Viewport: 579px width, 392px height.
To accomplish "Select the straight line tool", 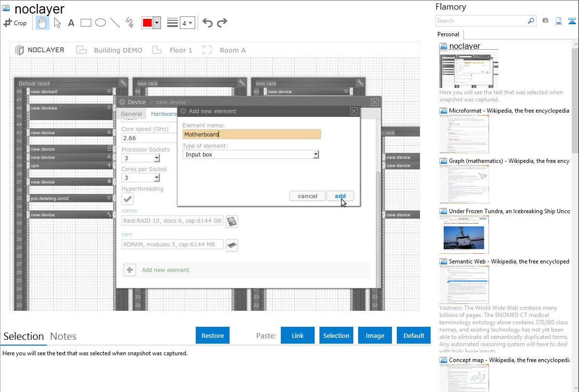I will click(x=115, y=23).
